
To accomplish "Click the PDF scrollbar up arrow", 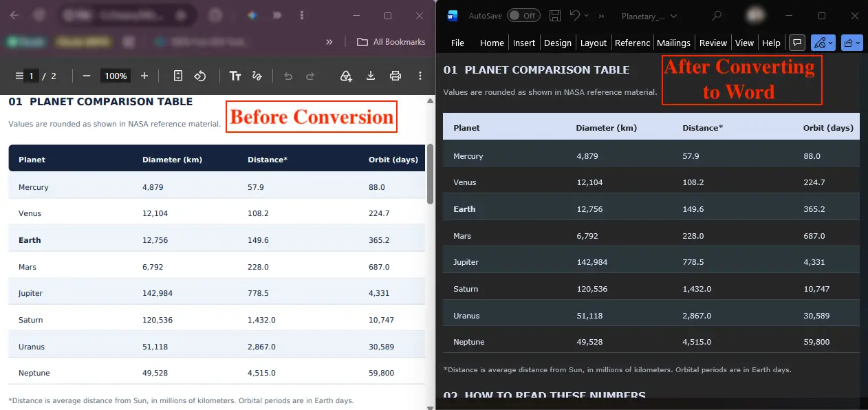I will point(431,101).
